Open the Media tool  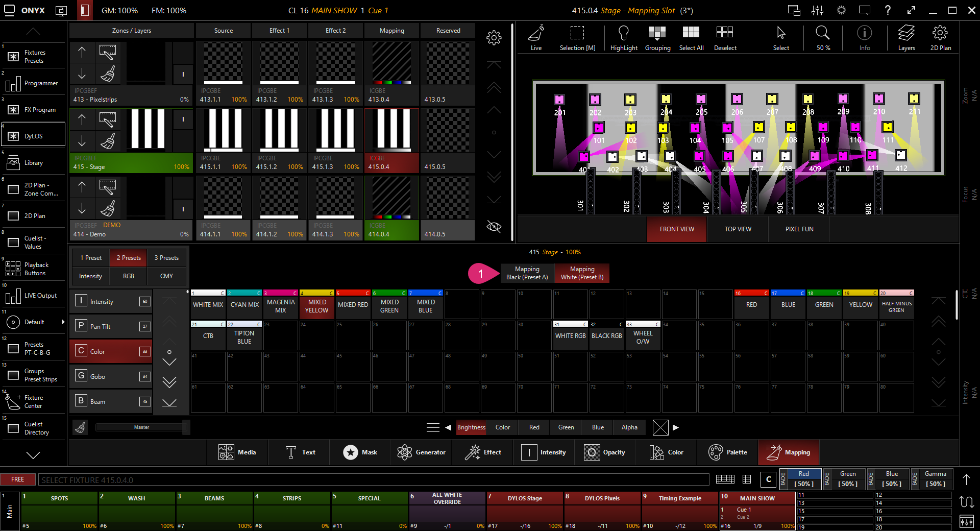[237, 452]
